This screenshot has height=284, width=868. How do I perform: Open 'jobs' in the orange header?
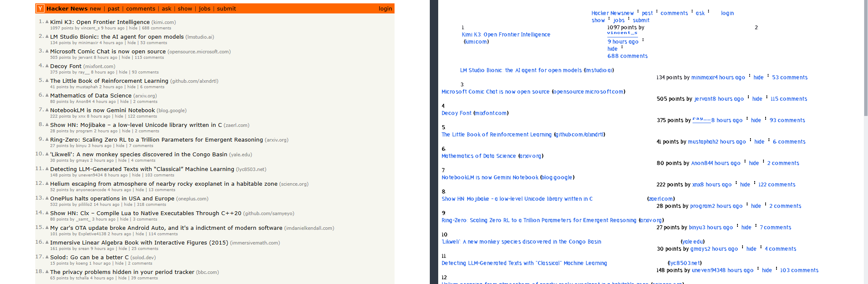(204, 8)
